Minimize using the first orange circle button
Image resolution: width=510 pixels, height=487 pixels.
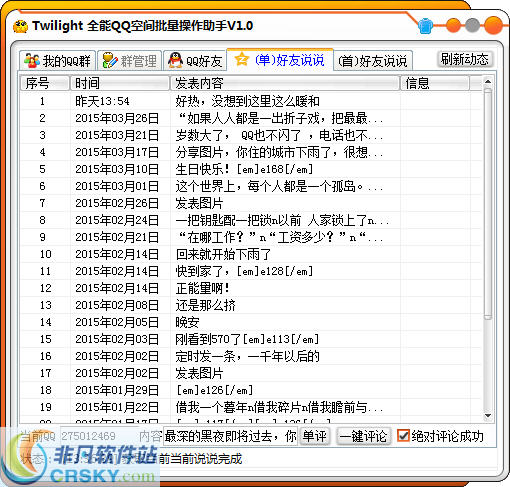453,25
